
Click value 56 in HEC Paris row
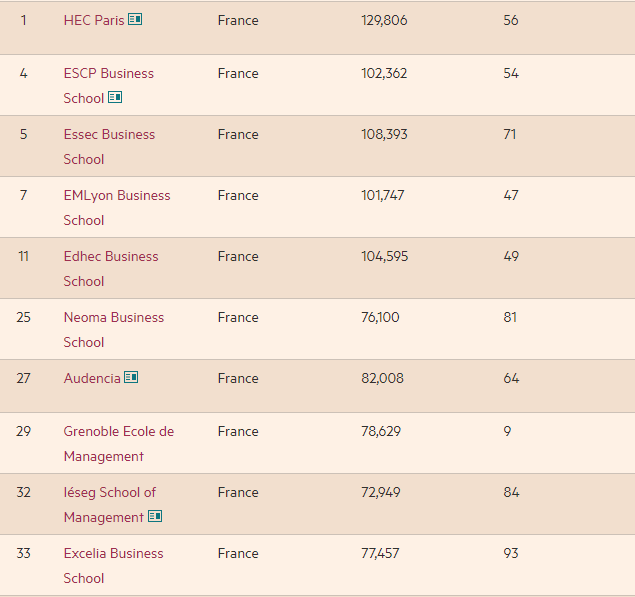click(x=511, y=20)
